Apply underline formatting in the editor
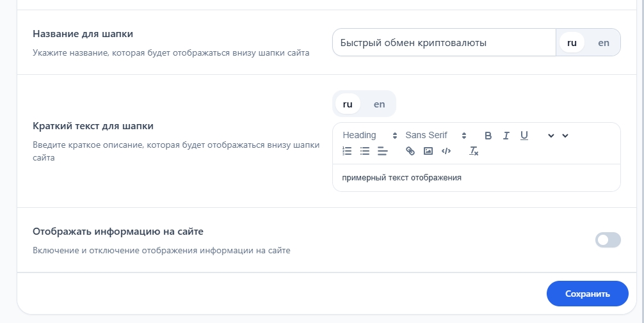 click(524, 136)
